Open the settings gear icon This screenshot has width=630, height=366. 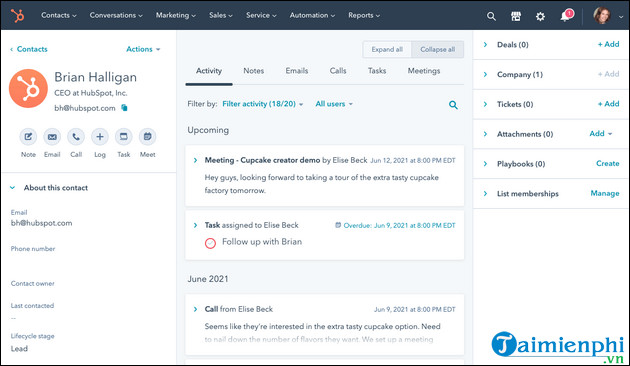click(x=540, y=16)
